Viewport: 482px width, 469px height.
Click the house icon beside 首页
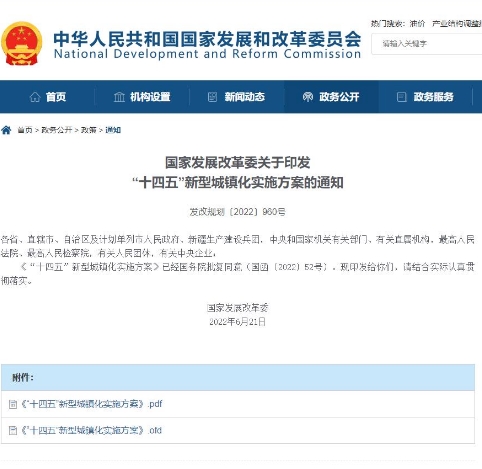[x=35, y=97]
